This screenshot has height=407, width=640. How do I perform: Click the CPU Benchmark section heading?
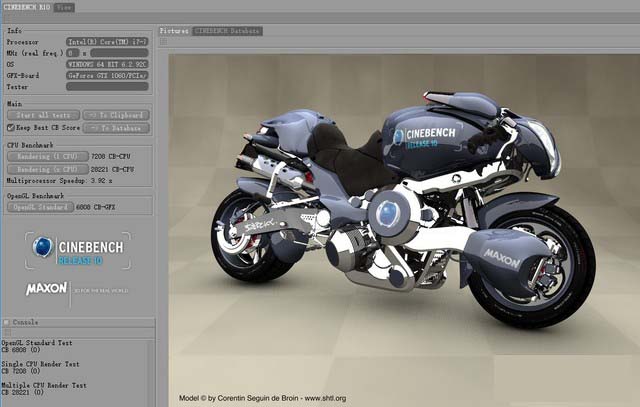click(x=30, y=145)
